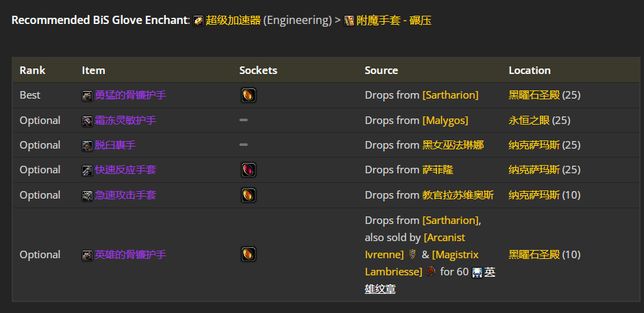This screenshot has height=313, width=644.
Task: Click the faction icon after Magistrix Lambriesse
Action: coord(430,271)
